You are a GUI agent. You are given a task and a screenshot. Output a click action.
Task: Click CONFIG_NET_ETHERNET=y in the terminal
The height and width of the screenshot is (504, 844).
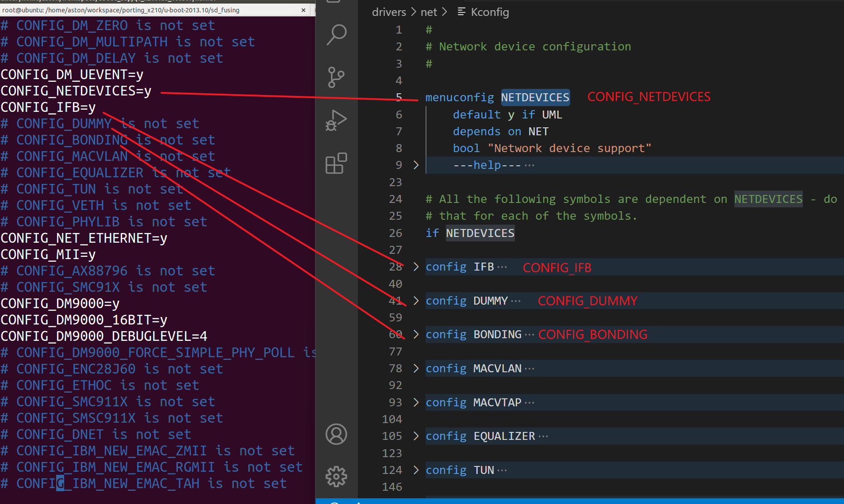click(x=84, y=238)
